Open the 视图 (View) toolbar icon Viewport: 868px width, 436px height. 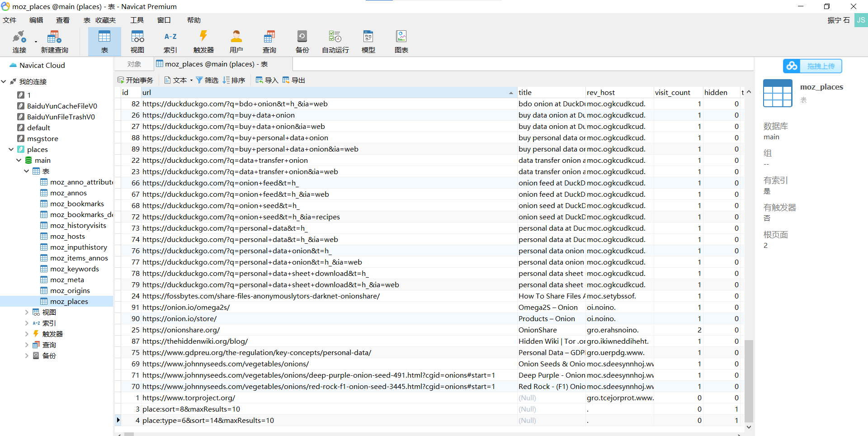point(137,41)
